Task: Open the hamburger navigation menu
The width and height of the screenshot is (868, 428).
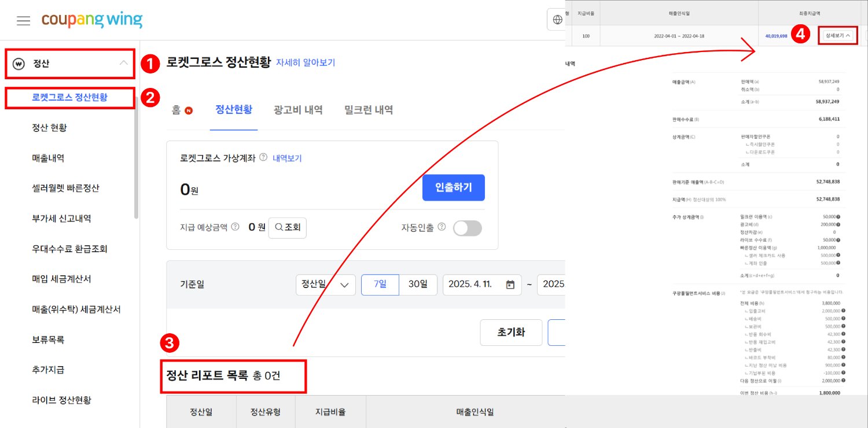Action: pyautogui.click(x=23, y=21)
